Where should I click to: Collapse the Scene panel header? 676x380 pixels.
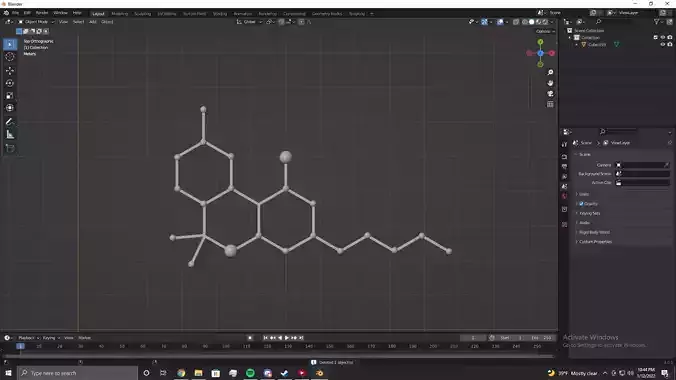pos(585,154)
